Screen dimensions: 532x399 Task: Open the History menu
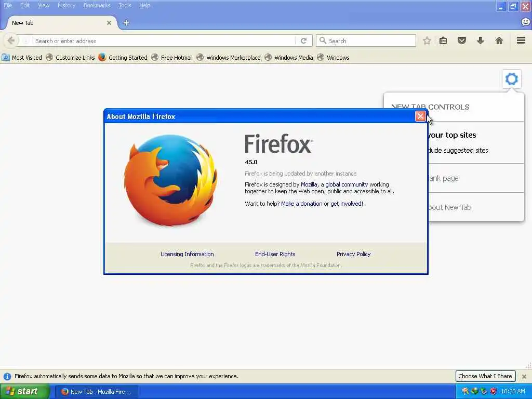click(66, 5)
